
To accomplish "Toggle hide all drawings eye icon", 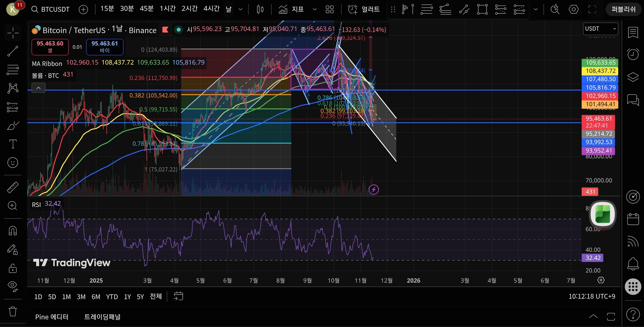I will [13, 286].
